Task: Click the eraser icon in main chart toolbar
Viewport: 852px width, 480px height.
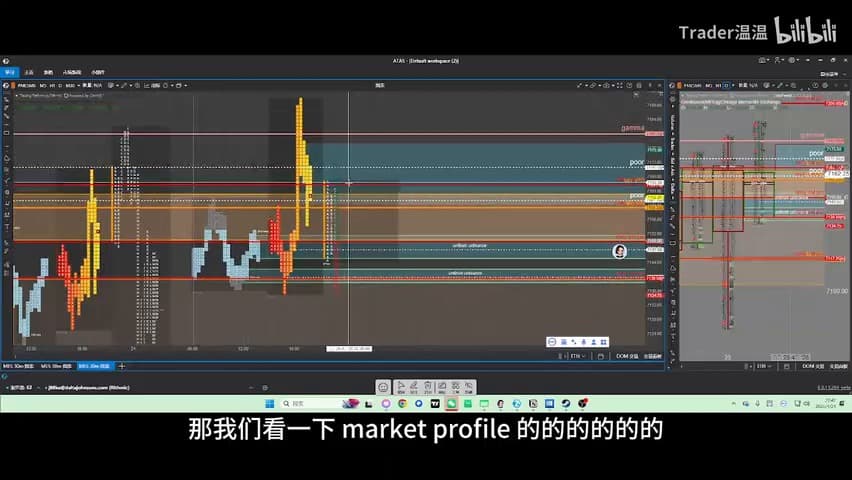Action: point(593,85)
